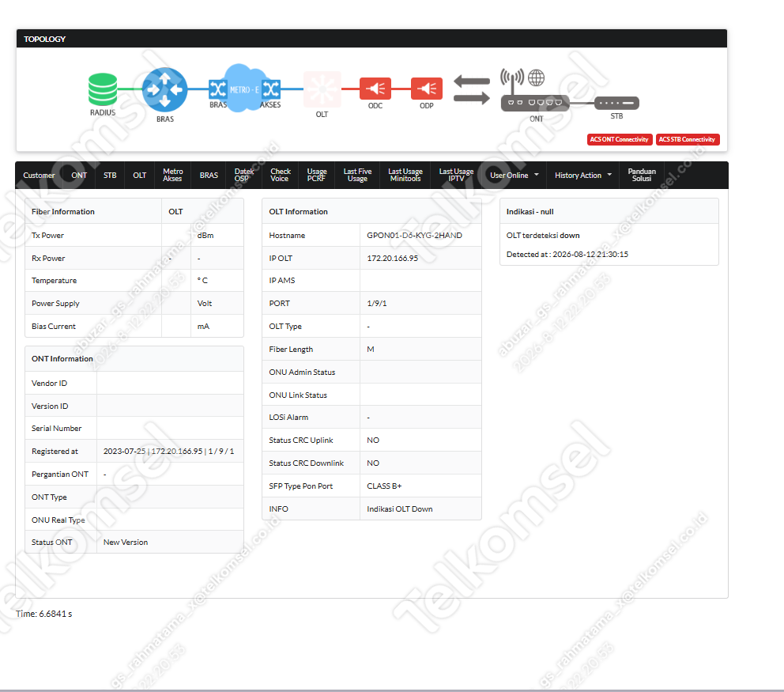Image resolution: width=784 pixels, height=692 pixels.
Task: Switch to the BRAS tab
Action: click(x=209, y=175)
